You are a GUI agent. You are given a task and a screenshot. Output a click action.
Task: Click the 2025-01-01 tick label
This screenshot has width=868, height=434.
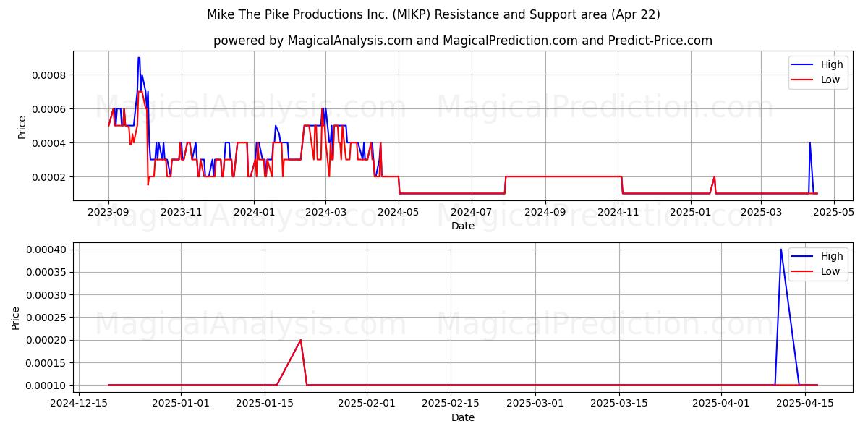(180, 404)
